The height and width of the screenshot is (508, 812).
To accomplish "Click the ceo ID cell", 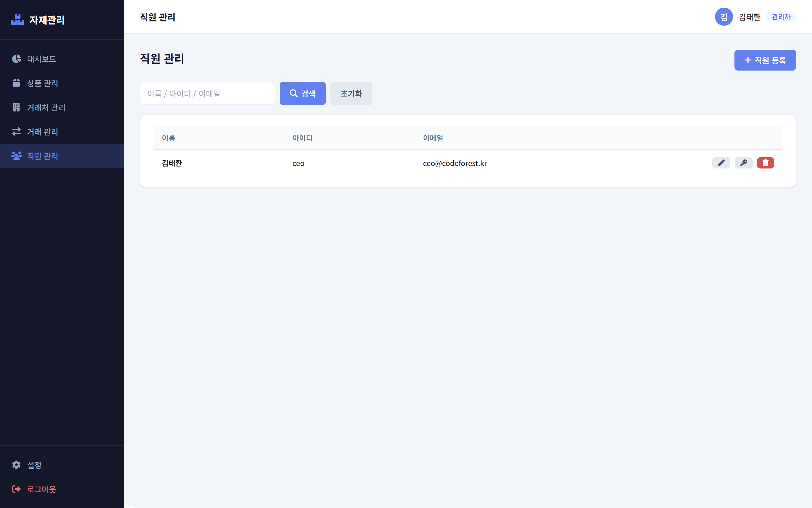I will tap(298, 163).
